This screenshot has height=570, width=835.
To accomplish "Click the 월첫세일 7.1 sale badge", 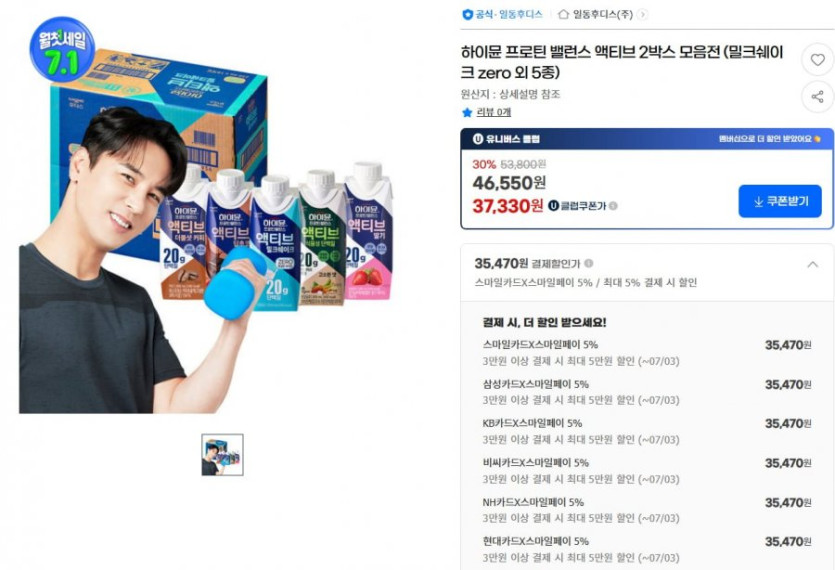I will (x=62, y=49).
